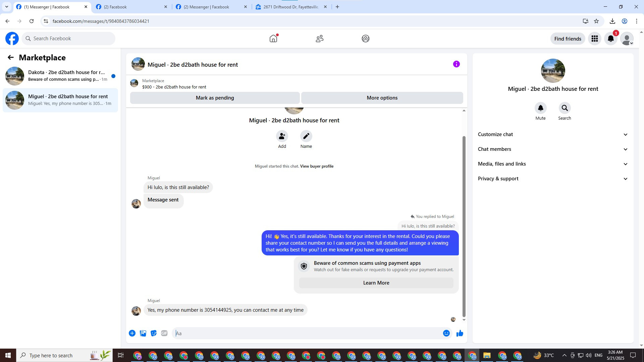Click browser reload button
The width and height of the screenshot is (644, 362).
(x=32, y=21)
